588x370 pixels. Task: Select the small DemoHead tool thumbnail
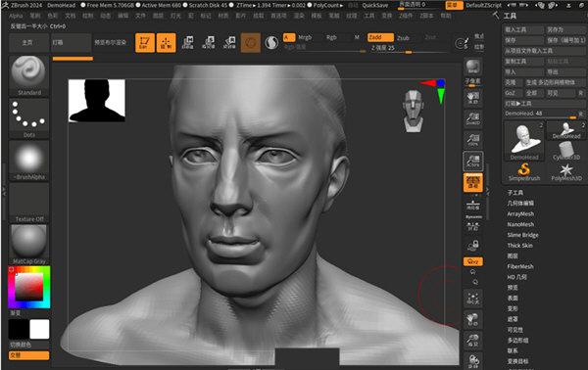[x=566, y=130]
